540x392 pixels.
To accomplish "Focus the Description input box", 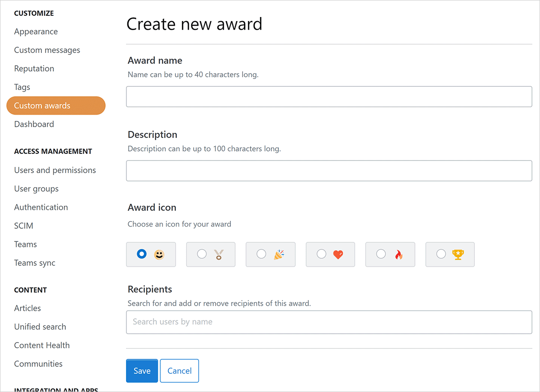I will (329, 171).
